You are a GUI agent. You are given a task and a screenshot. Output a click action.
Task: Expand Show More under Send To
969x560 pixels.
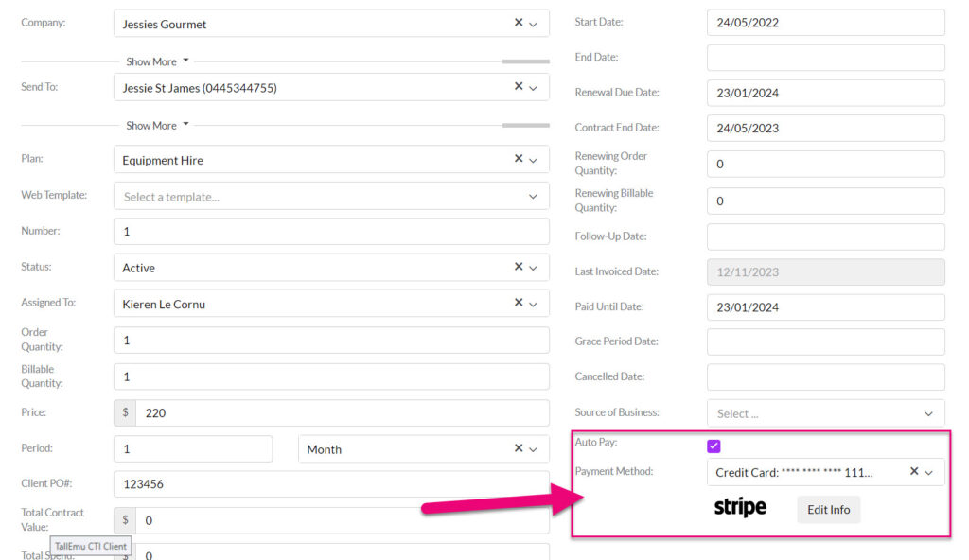(x=157, y=126)
